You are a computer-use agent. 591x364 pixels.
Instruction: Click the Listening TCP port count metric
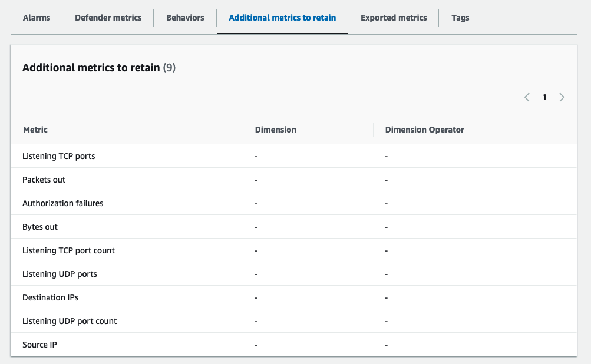tap(68, 250)
